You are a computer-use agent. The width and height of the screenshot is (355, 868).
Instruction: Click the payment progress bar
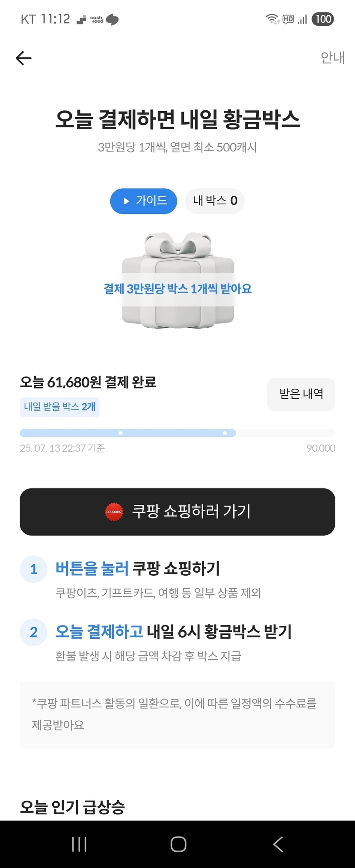[177, 433]
